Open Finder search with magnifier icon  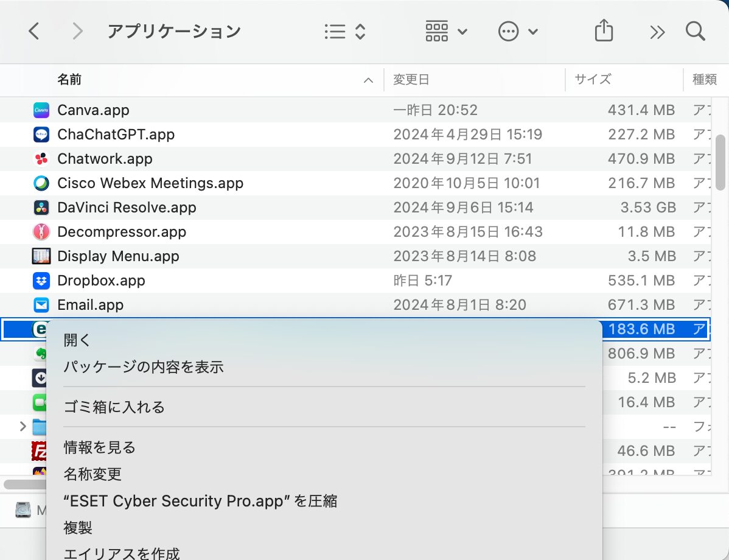pos(696,31)
